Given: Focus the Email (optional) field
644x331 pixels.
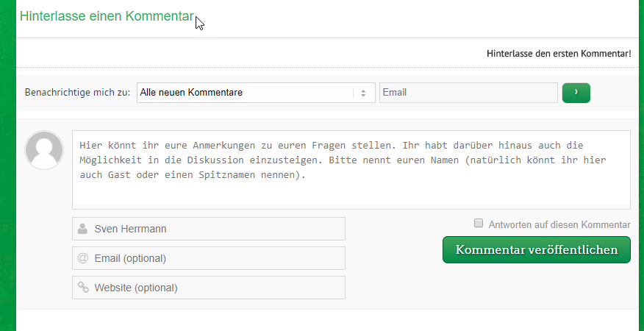Looking at the screenshot, I should coord(209,258).
